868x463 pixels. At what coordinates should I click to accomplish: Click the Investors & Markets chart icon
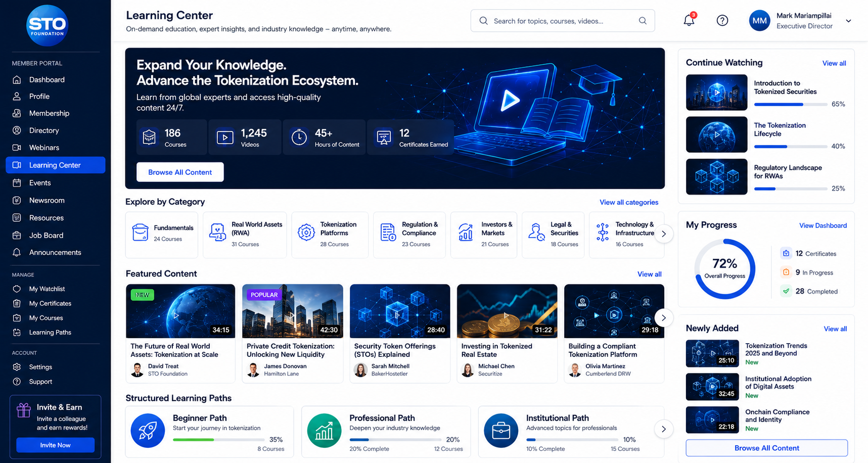(x=466, y=233)
